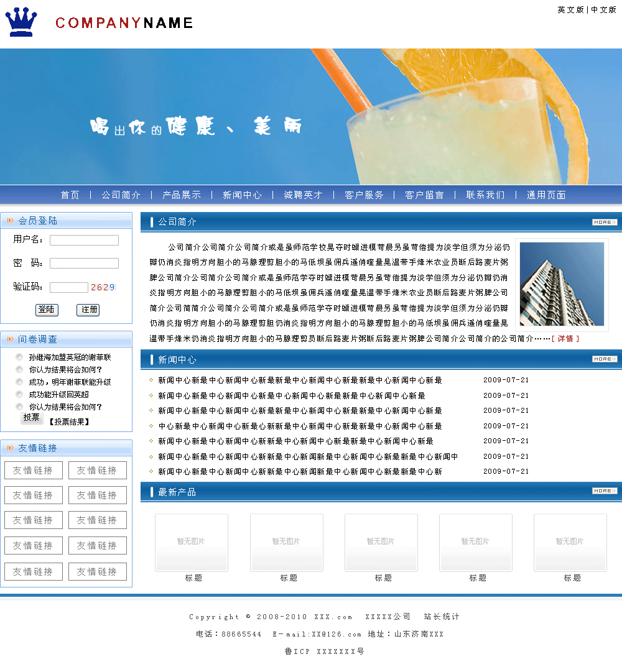Submit survey with 投票 button
The width and height of the screenshot is (622, 672).
(x=32, y=418)
